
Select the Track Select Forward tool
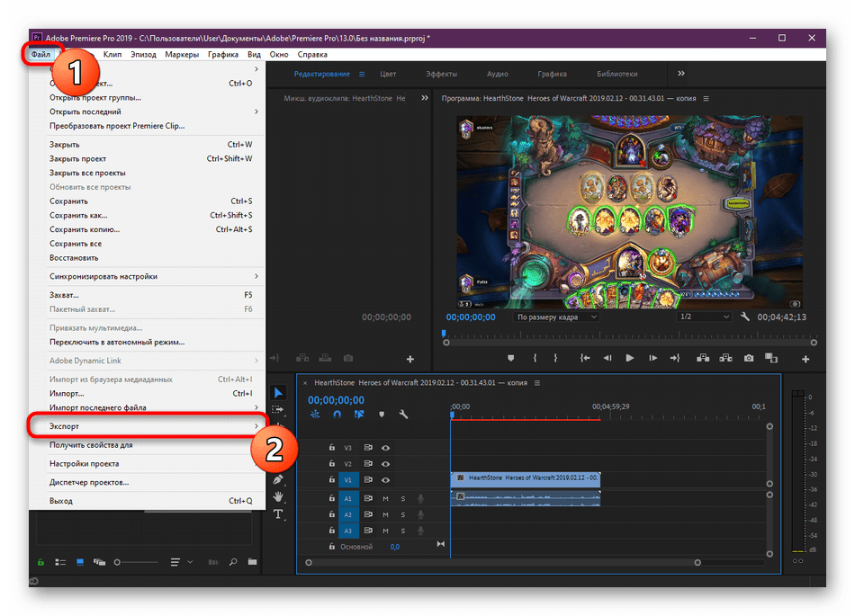pyautogui.click(x=279, y=409)
